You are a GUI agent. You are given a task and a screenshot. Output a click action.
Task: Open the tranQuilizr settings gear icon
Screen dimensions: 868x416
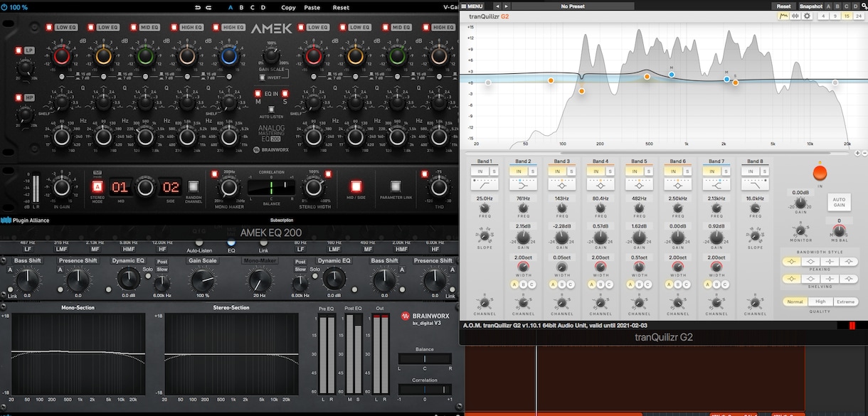(x=807, y=16)
